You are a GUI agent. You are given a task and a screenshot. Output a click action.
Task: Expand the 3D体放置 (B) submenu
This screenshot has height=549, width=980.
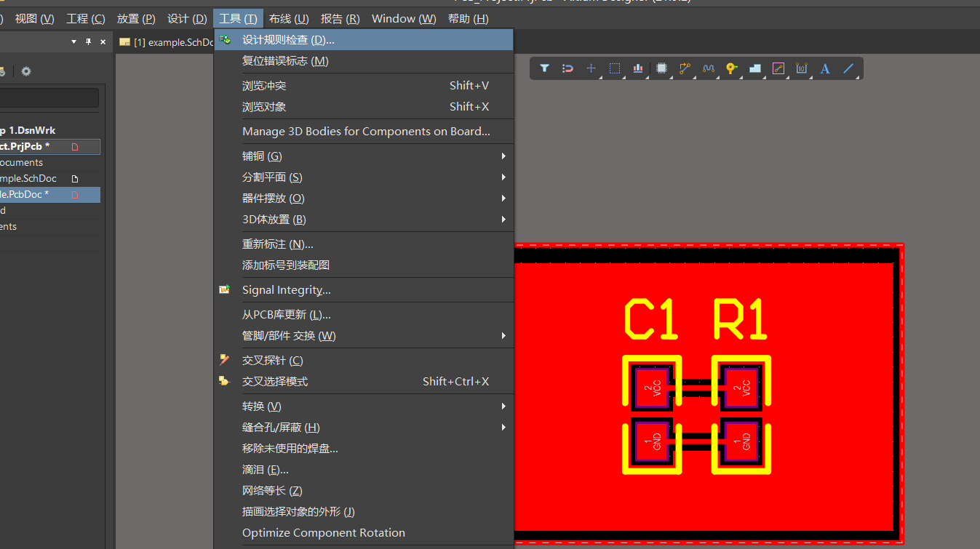[364, 220]
